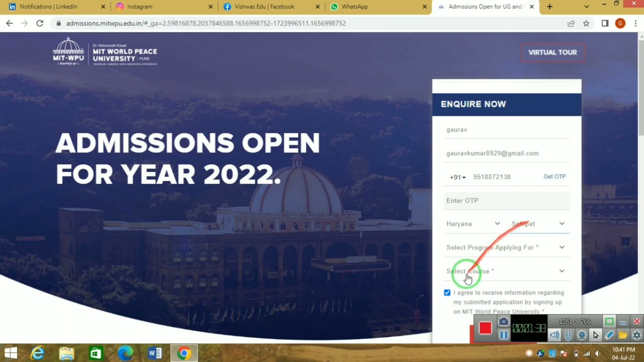
Task: Click the volume speaker icon in system tray
Action: (598, 353)
